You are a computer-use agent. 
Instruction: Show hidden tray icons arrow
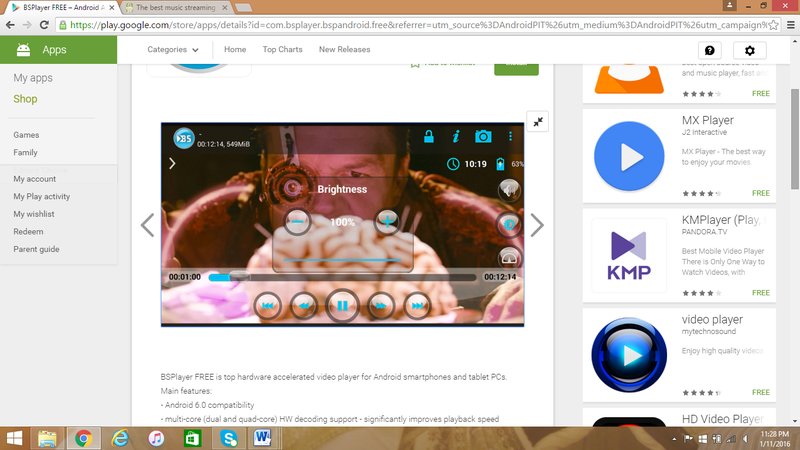674,439
